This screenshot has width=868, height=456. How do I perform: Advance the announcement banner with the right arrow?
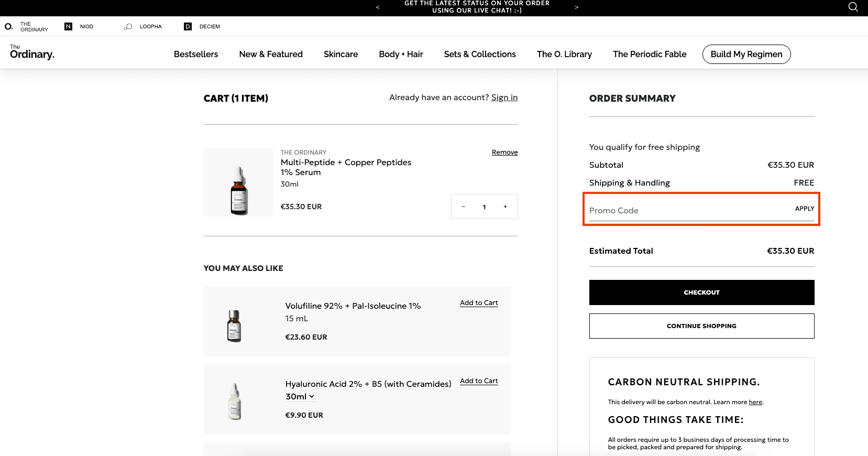(576, 7)
